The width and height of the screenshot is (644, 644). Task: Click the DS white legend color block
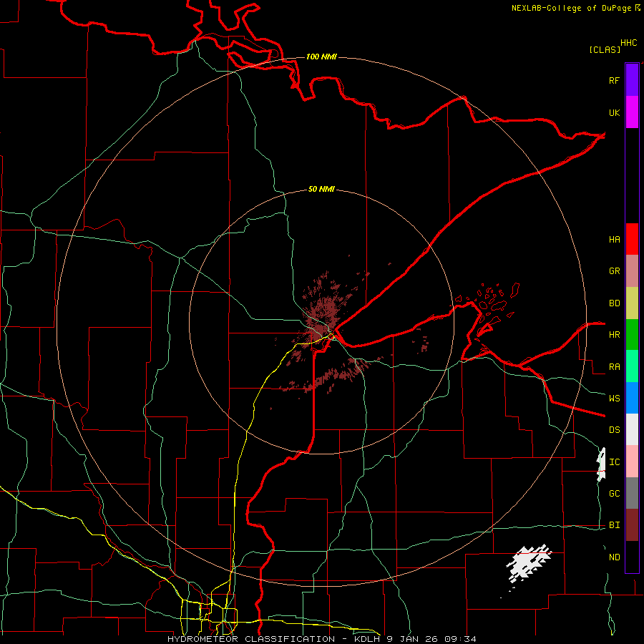[632, 429]
